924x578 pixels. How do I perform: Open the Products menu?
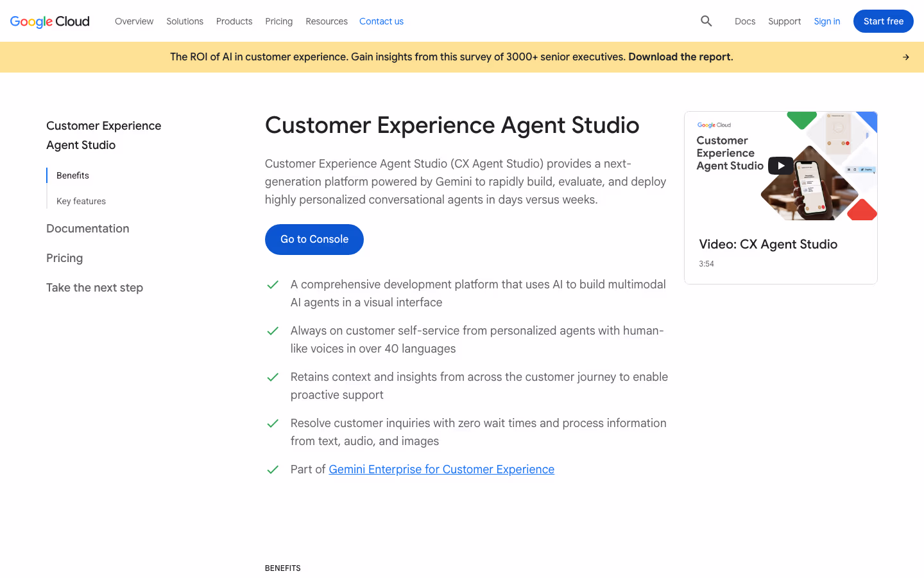point(234,21)
